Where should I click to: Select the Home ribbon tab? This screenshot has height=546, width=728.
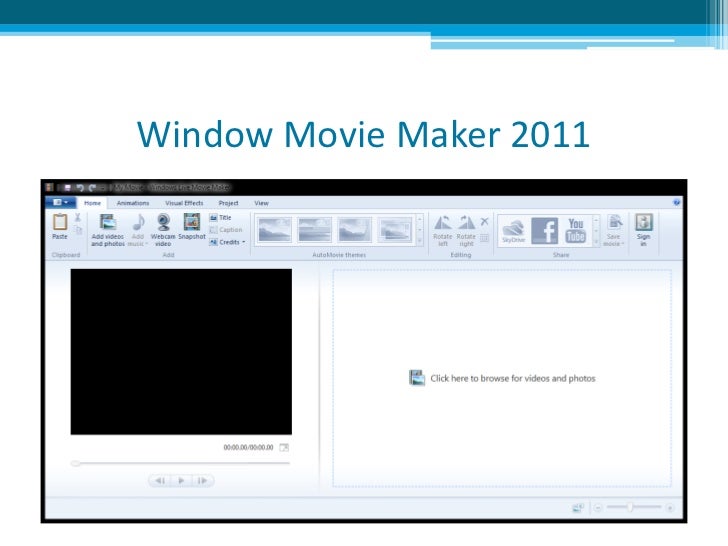click(x=92, y=203)
